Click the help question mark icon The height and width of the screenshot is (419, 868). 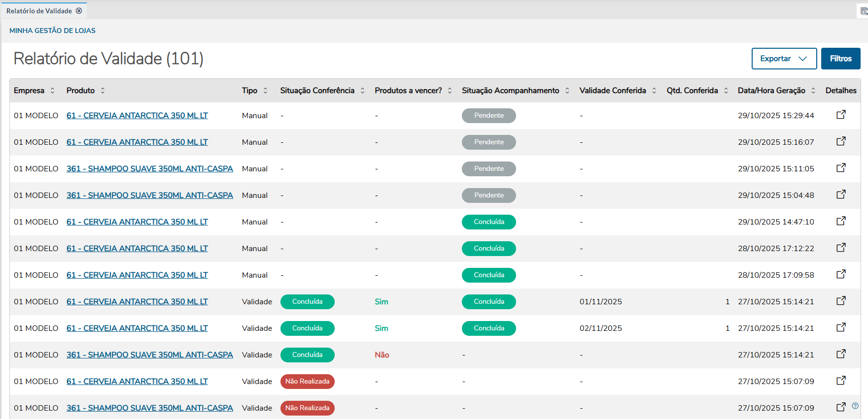[855, 406]
